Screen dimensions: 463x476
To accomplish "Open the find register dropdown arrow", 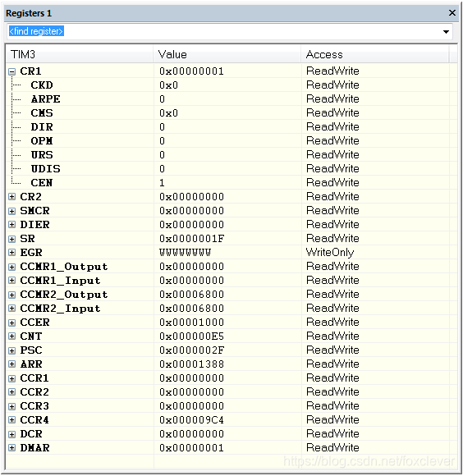I will (x=446, y=31).
